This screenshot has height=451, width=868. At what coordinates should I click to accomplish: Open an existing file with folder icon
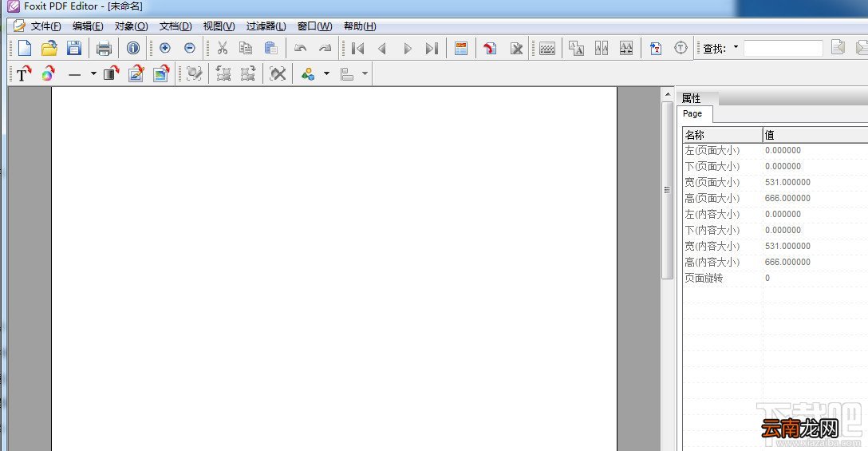49,48
